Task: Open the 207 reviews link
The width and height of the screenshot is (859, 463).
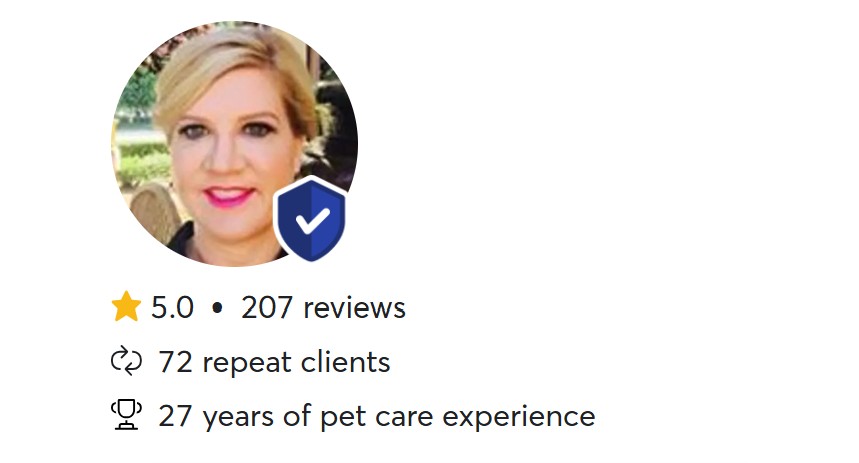Action: [x=323, y=307]
